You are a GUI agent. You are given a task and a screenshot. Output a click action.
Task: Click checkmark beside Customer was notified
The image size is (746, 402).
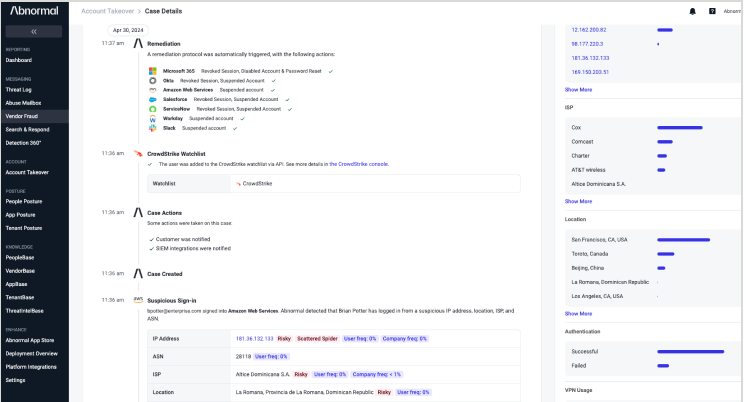point(152,239)
